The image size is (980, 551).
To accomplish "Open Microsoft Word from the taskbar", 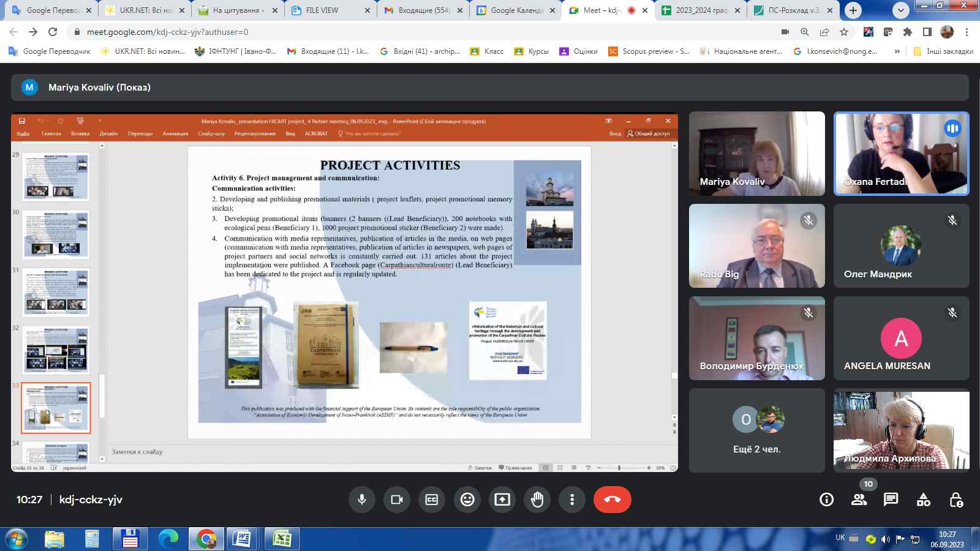I will tap(243, 539).
